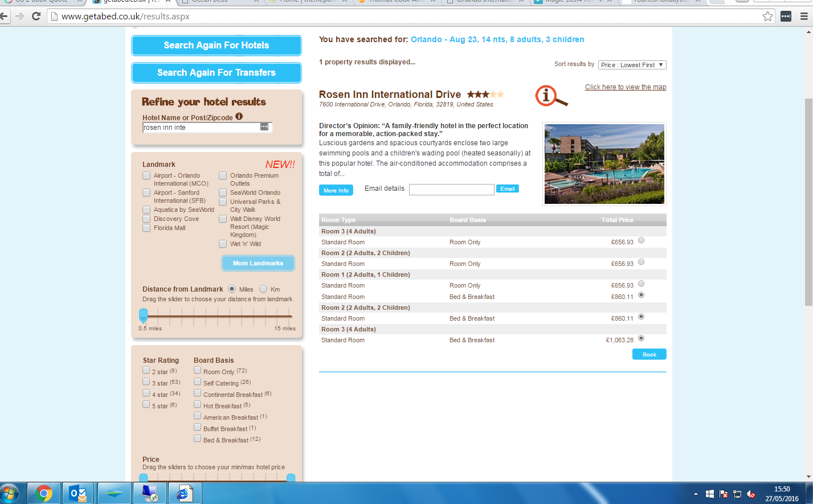
Task: Tick the Orlando Premium Outlets checkbox
Action: (223, 175)
